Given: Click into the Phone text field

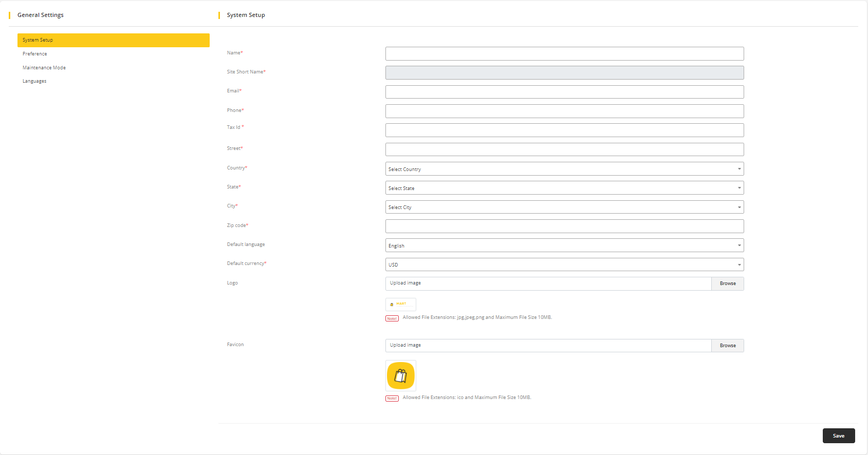Looking at the screenshot, I should 564,111.
